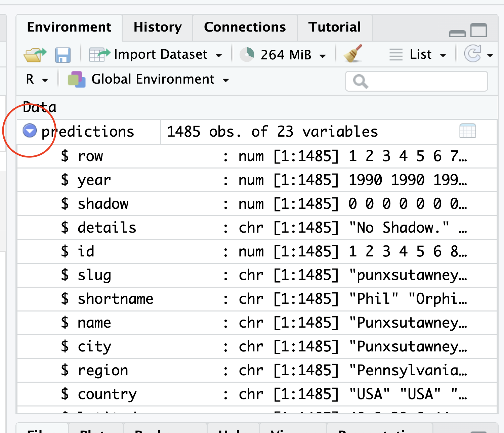Minimize the Environment pane

457,33
